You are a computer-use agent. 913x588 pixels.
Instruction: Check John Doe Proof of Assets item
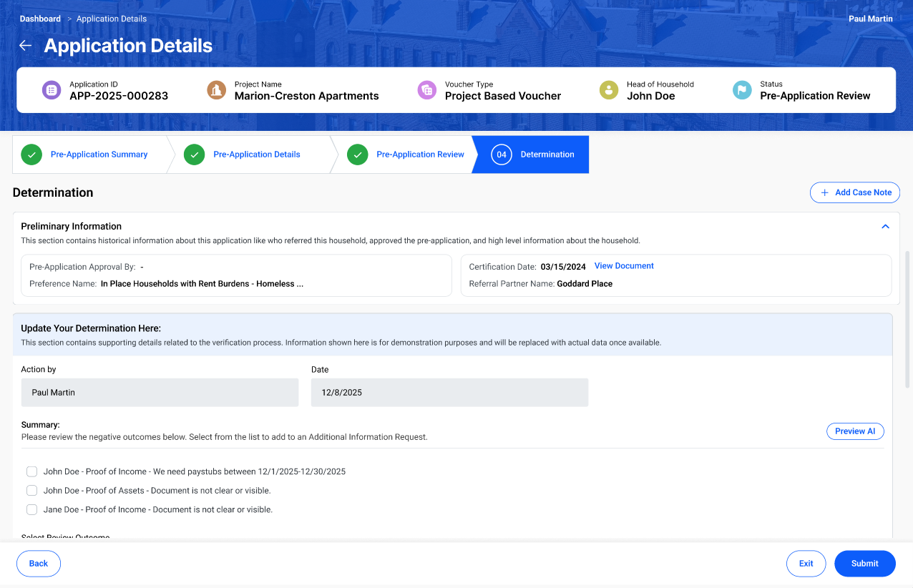(x=32, y=491)
